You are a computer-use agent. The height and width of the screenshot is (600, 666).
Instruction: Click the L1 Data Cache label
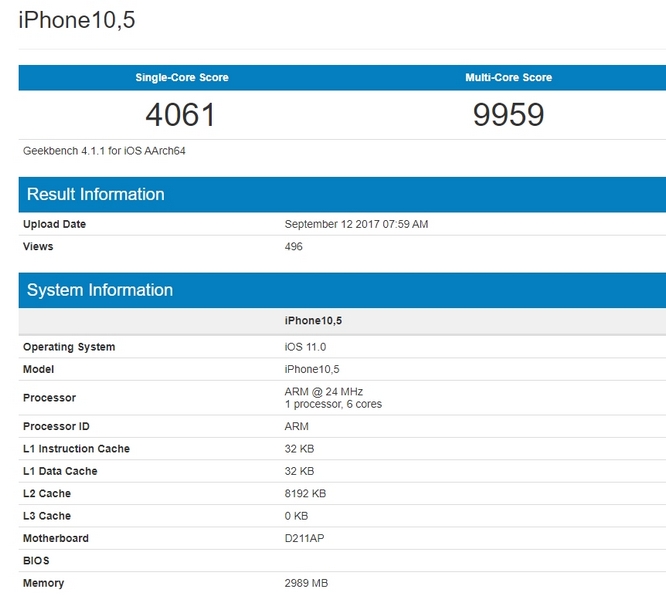click(60, 471)
